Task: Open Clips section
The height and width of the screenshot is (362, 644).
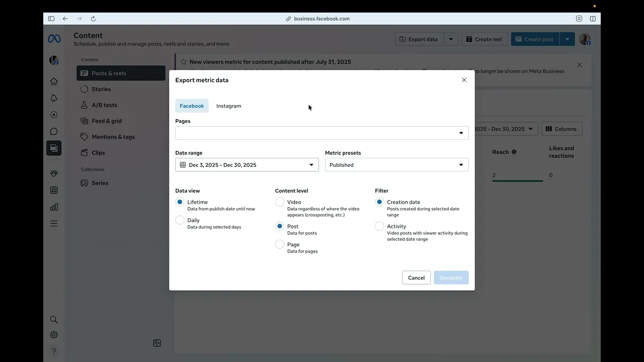Action: pos(121,153)
